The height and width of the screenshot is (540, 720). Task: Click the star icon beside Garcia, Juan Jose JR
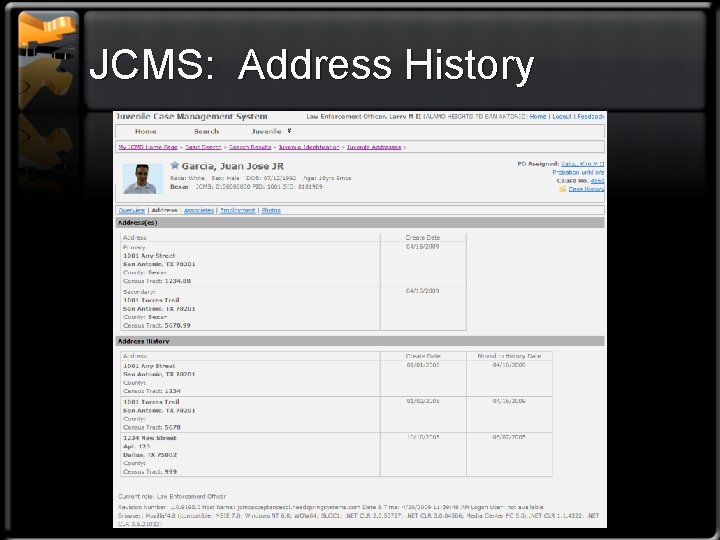coord(174,165)
